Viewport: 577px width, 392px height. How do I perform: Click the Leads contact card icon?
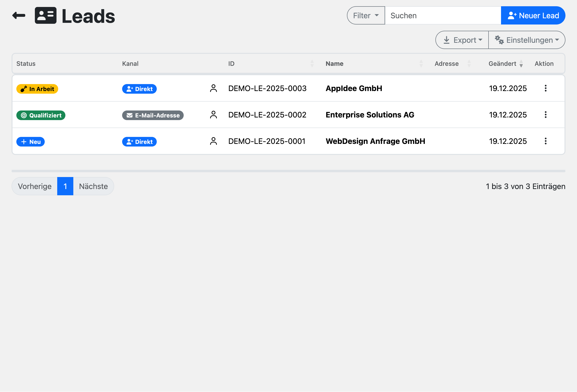[x=46, y=16]
